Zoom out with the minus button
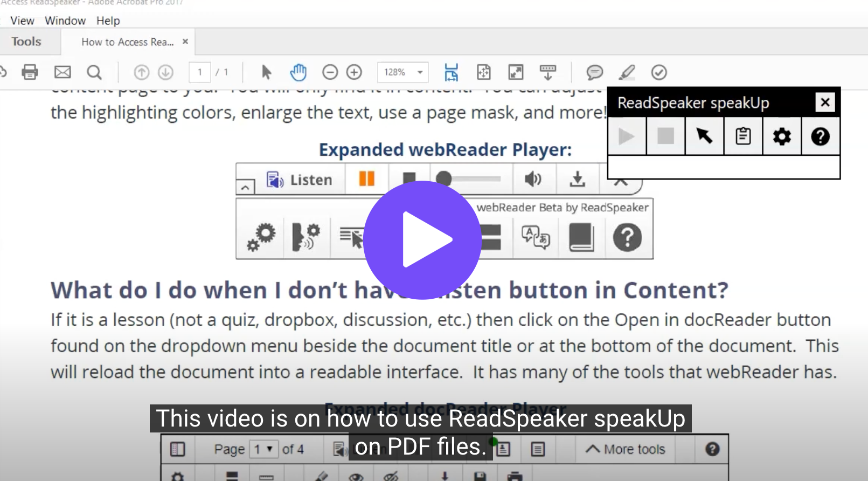Viewport: 868px width, 481px height. tap(330, 72)
